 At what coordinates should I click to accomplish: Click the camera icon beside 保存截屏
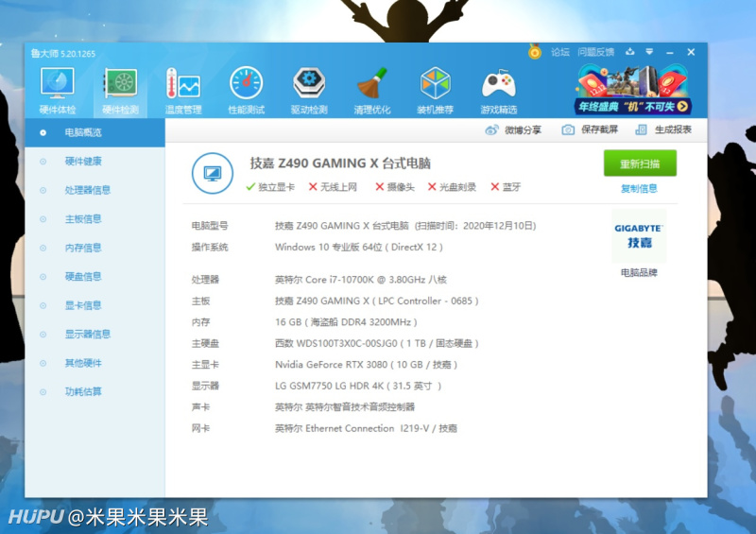tap(568, 129)
